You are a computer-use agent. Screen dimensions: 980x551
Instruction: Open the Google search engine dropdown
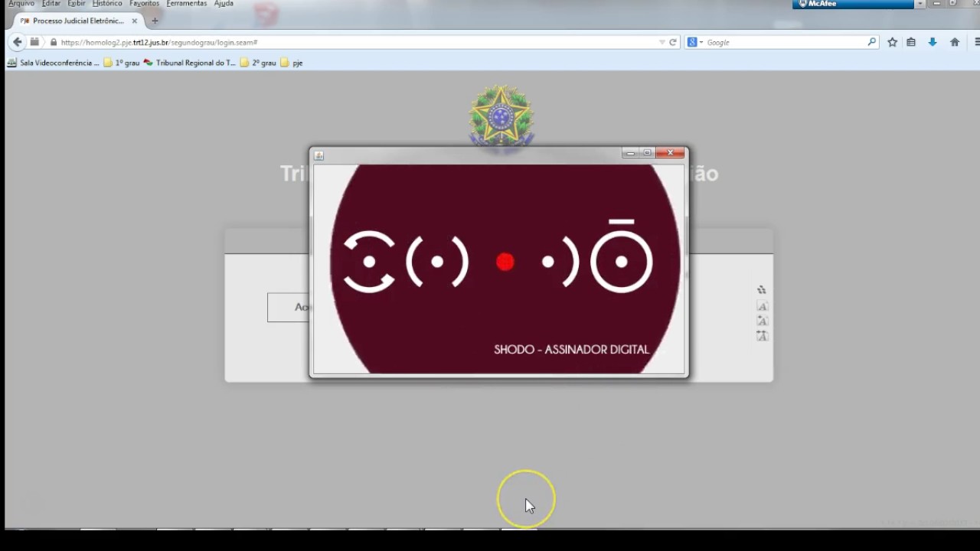(695, 42)
